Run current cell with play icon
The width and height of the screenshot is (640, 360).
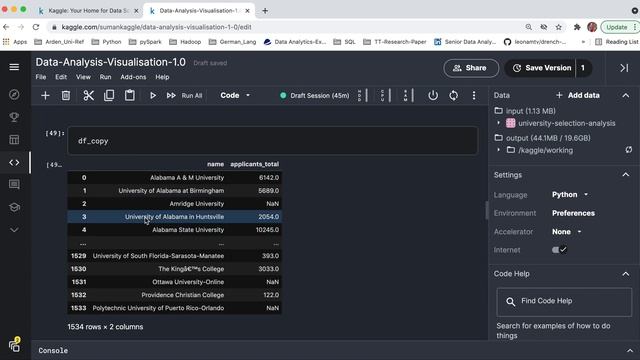(x=153, y=96)
